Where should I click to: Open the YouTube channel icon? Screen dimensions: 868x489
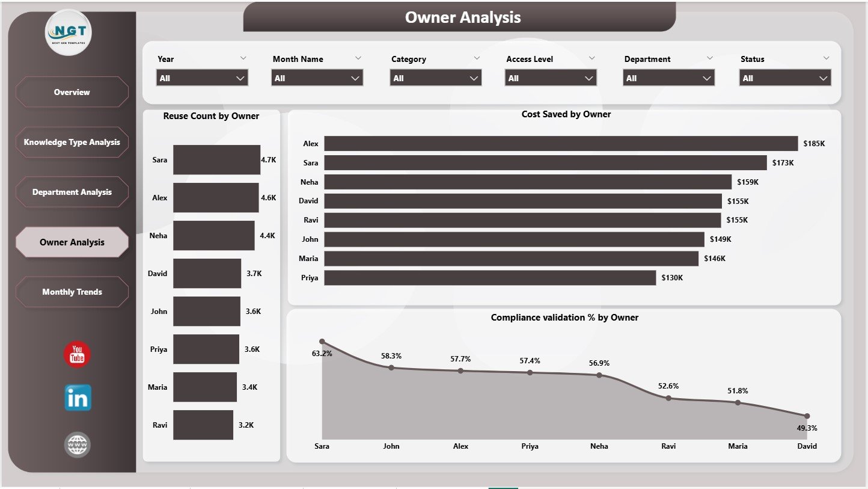(x=77, y=354)
